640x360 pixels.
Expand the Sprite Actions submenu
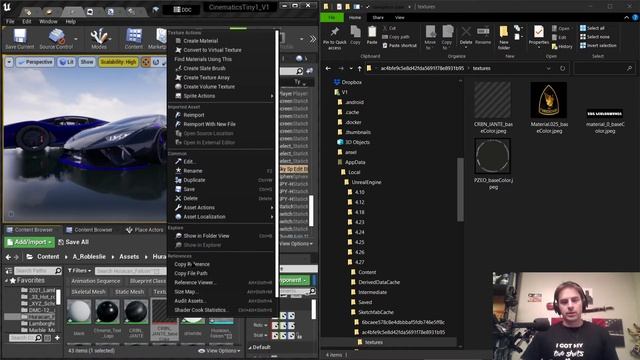(x=223, y=96)
